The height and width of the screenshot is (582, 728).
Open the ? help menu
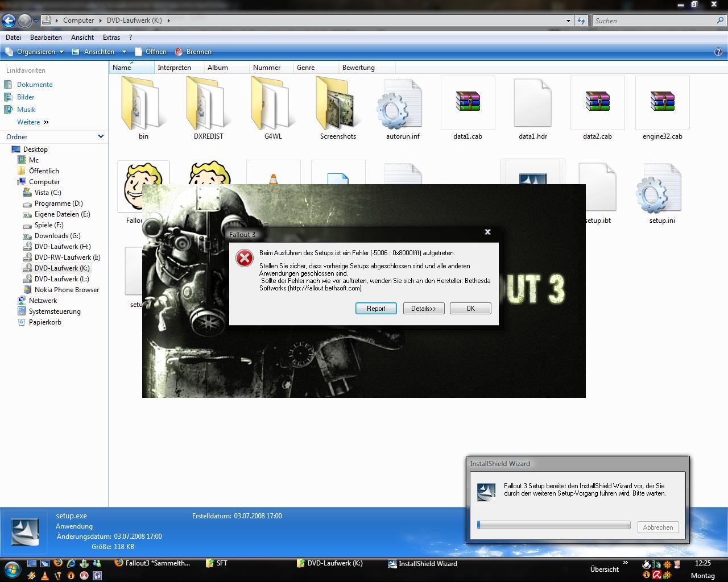coord(130,37)
